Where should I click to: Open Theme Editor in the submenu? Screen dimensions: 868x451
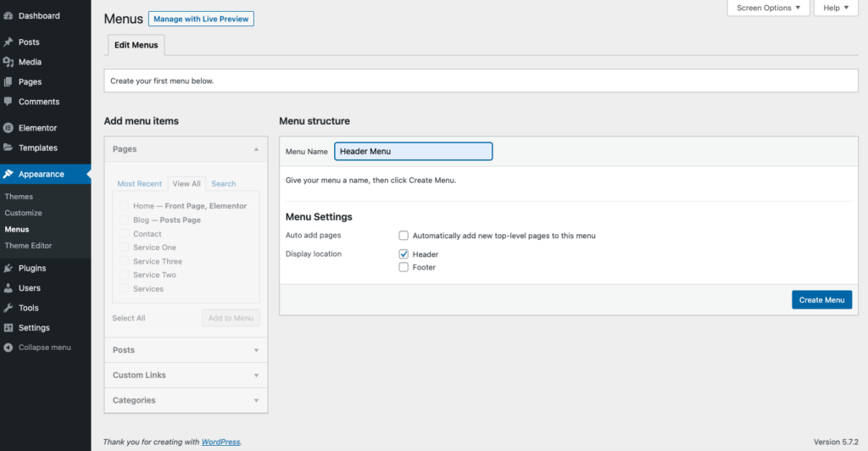(28, 246)
